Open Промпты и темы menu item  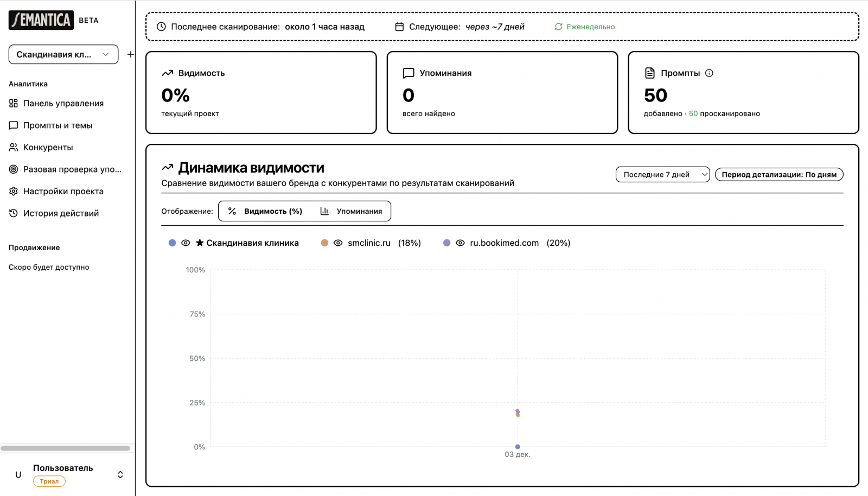coord(58,125)
